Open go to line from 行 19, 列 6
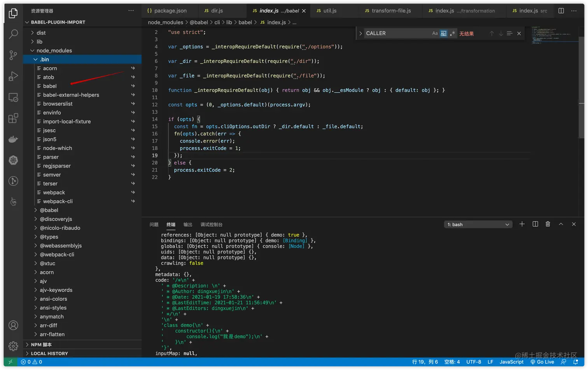This screenshot has width=588, height=370. (425, 362)
